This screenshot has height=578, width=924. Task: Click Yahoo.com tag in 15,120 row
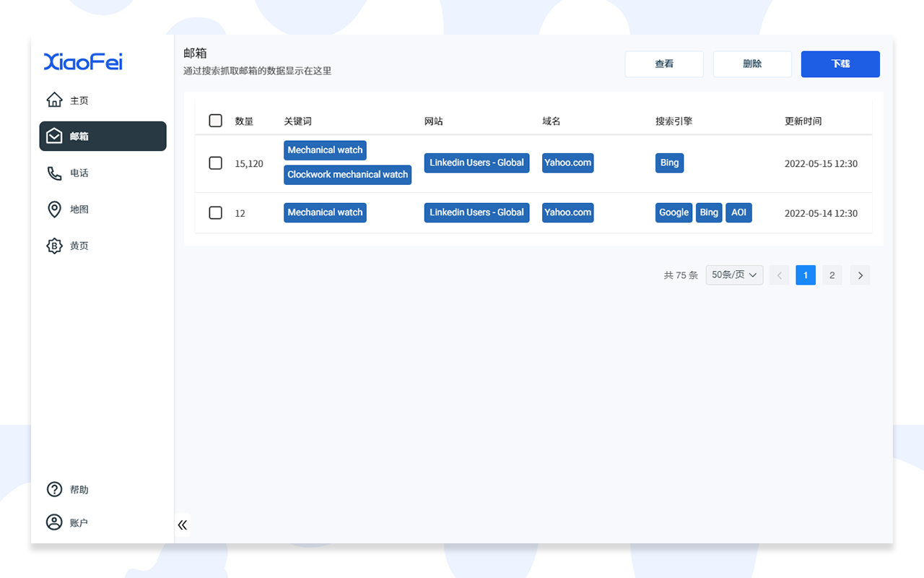click(568, 163)
